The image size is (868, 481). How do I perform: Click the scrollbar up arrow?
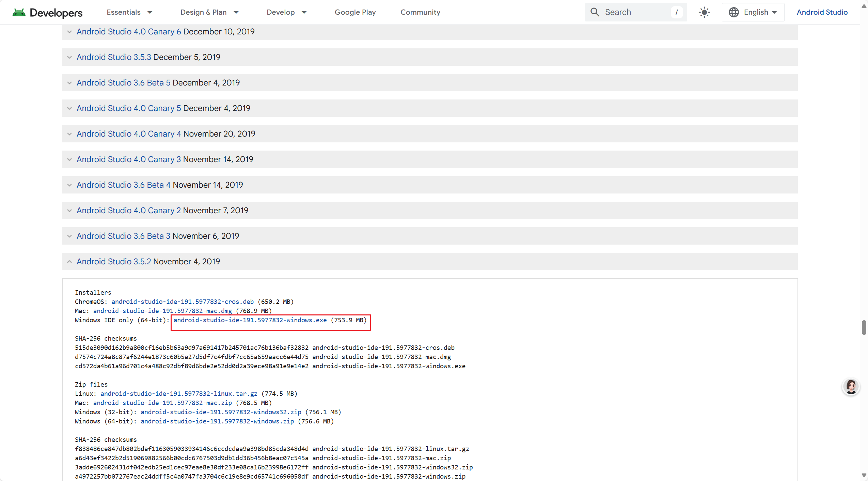[x=864, y=6]
